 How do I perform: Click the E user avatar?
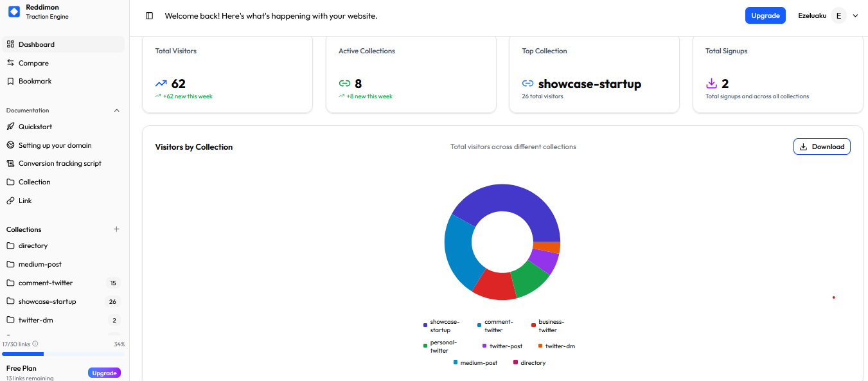838,16
